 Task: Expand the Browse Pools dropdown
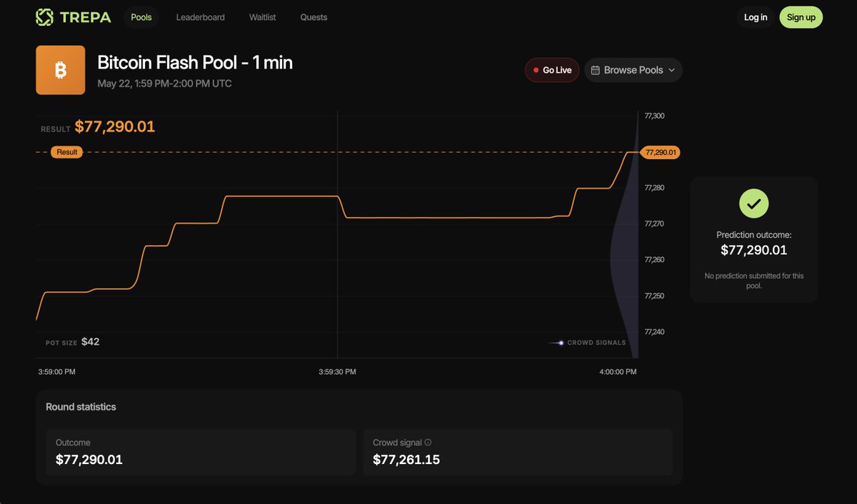pyautogui.click(x=633, y=70)
